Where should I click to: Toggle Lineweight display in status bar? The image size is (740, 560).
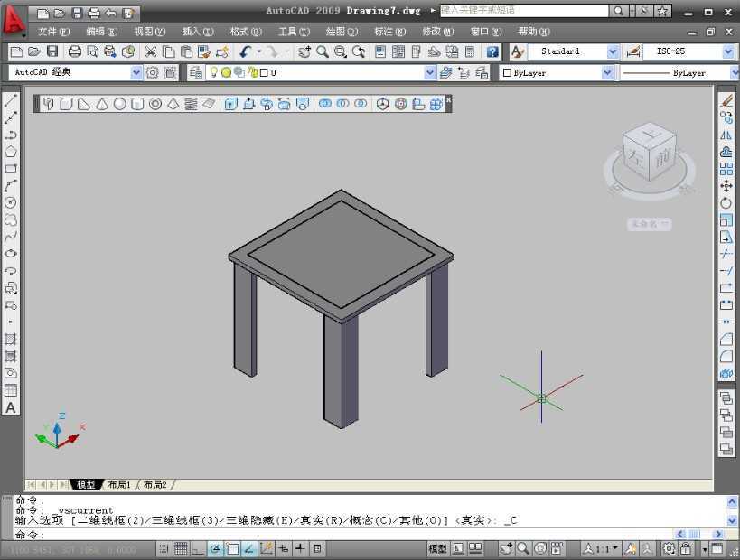coord(301,548)
